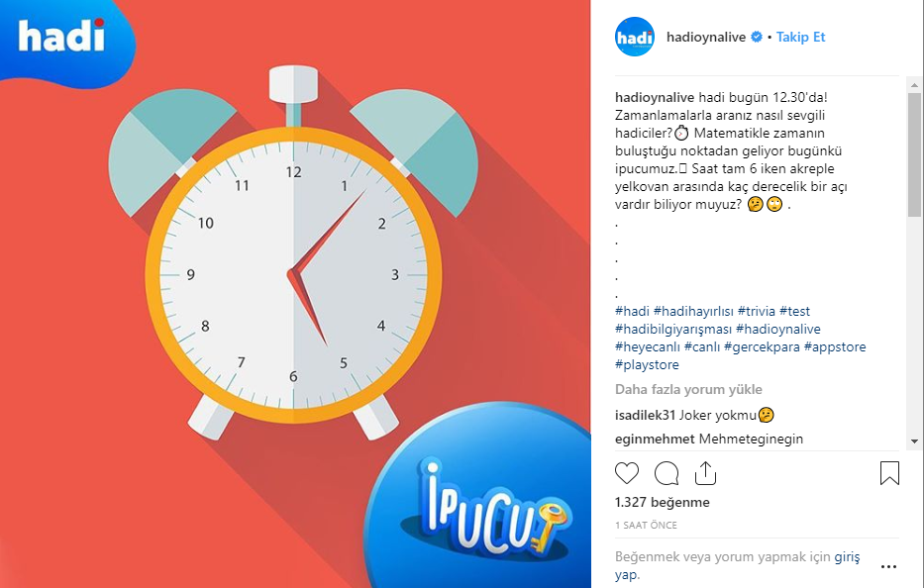The image size is (924, 588).
Task: Open the #playstore hashtag
Action: pos(647,364)
